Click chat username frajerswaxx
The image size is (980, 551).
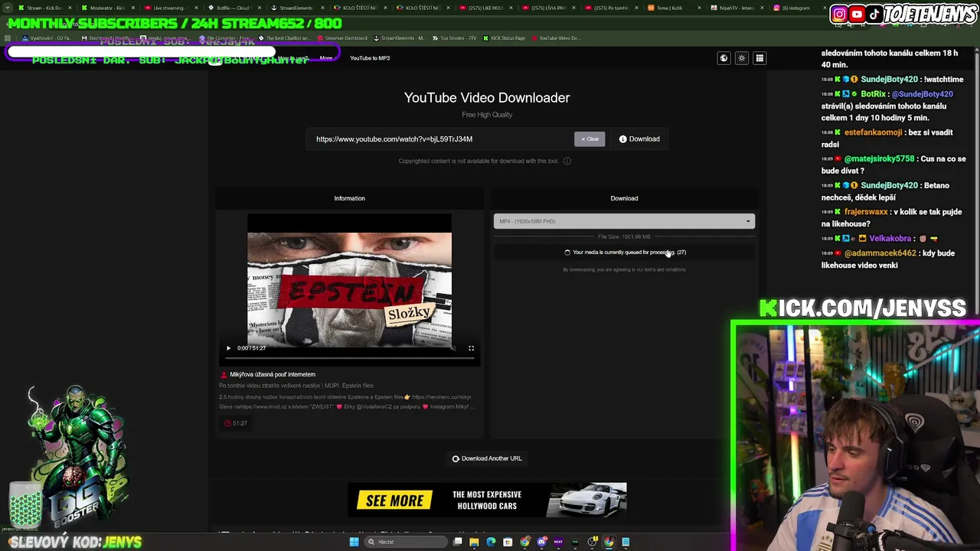point(866,212)
